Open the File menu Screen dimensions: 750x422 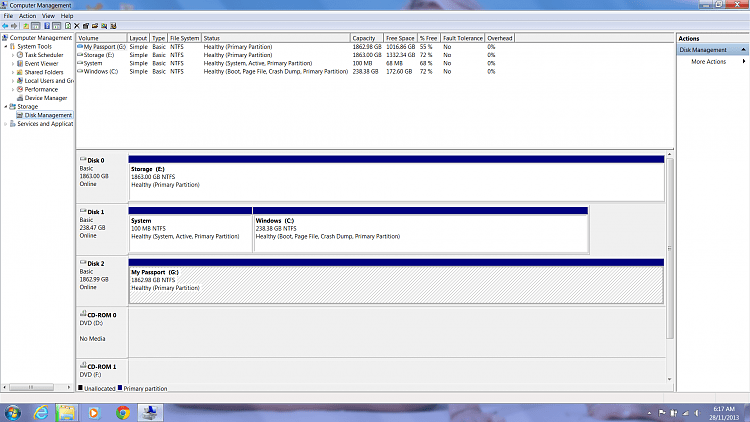(x=8, y=16)
